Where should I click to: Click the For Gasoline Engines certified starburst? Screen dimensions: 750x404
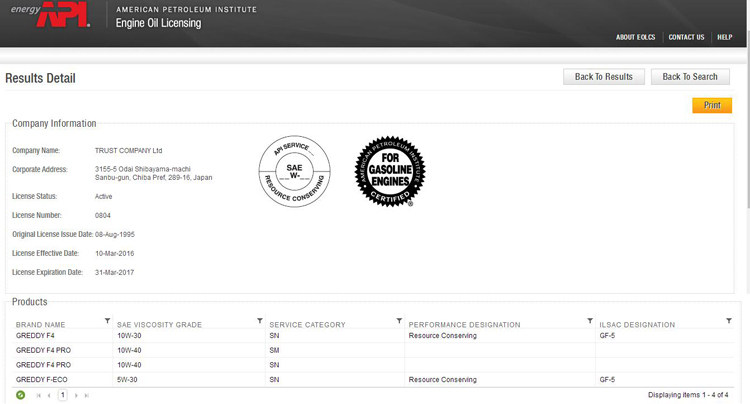pyautogui.click(x=390, y=171)
